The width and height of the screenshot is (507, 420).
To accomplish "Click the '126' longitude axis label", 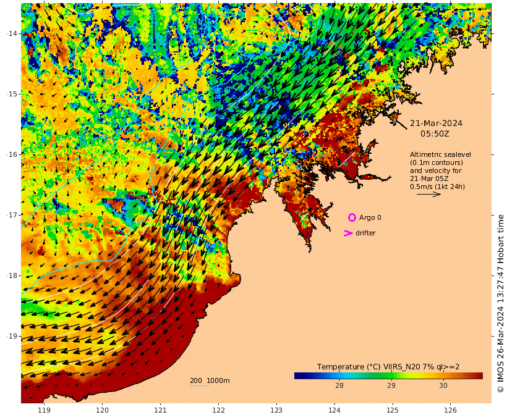I will click(451, 410).
